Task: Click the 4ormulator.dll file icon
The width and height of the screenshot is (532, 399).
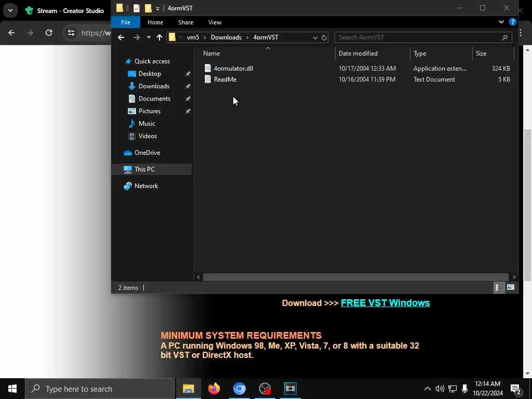Action: click(x=208, y=68)
